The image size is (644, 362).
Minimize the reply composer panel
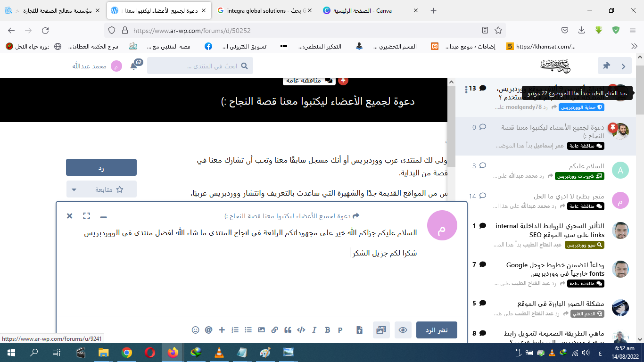(104, 216)
